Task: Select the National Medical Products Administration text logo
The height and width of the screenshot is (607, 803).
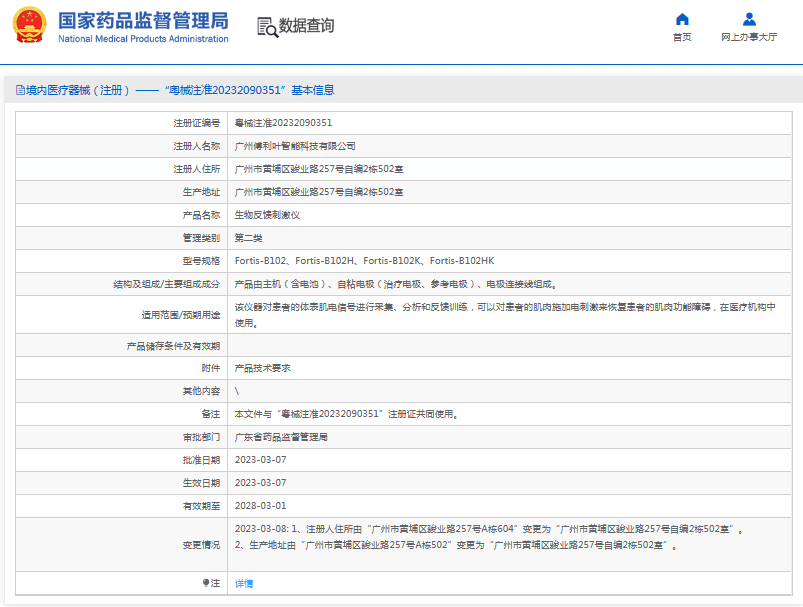Action: (x=143, y=39)
